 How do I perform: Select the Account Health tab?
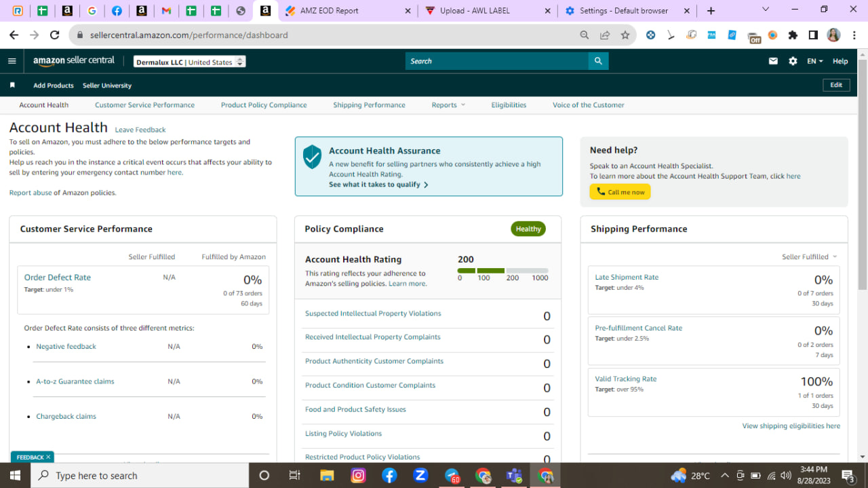coord(43,105)
